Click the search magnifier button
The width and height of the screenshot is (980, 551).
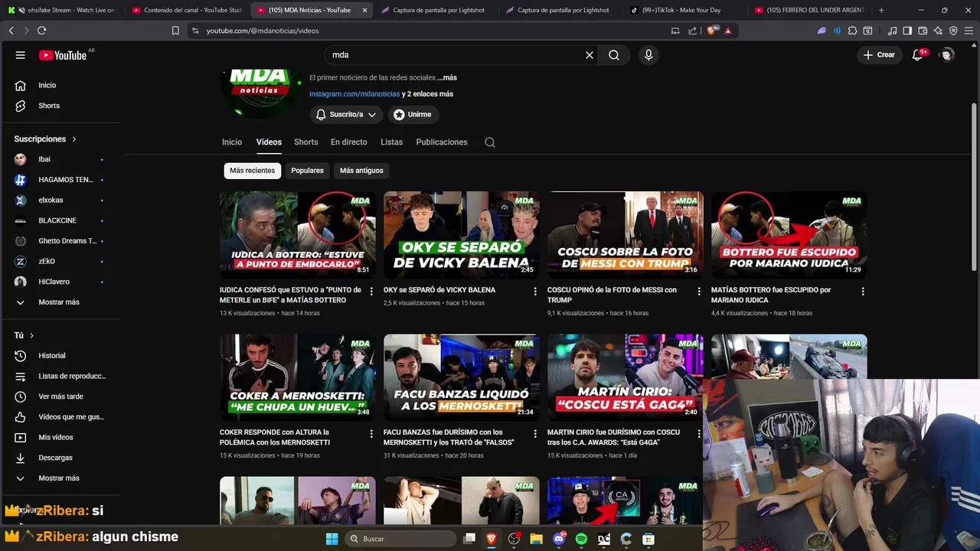(614, 55)
